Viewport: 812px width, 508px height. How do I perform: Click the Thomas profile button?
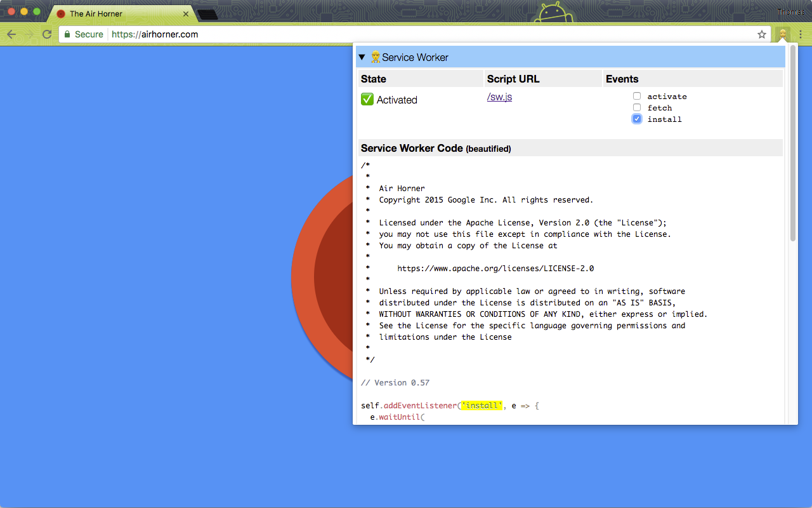791,12
